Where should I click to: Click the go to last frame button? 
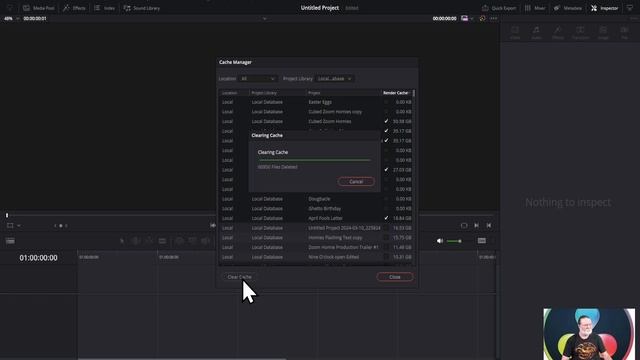tap(489, 225)
